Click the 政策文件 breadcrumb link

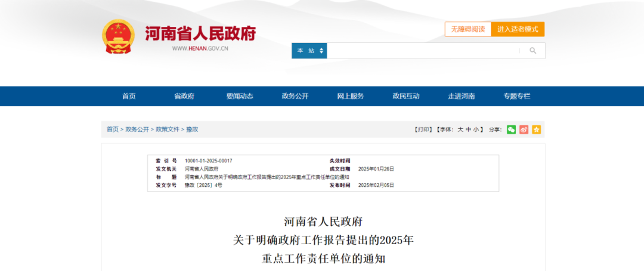[168, 130]
